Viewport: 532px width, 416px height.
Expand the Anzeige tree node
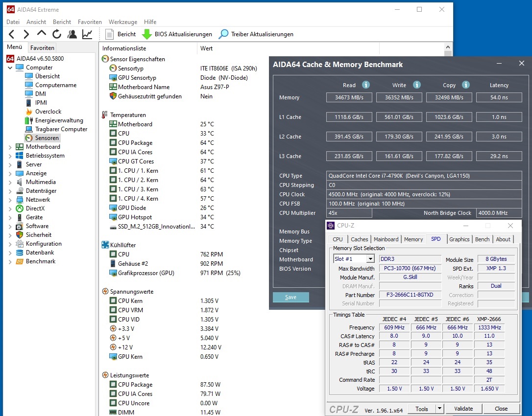(x=10, y=174)
